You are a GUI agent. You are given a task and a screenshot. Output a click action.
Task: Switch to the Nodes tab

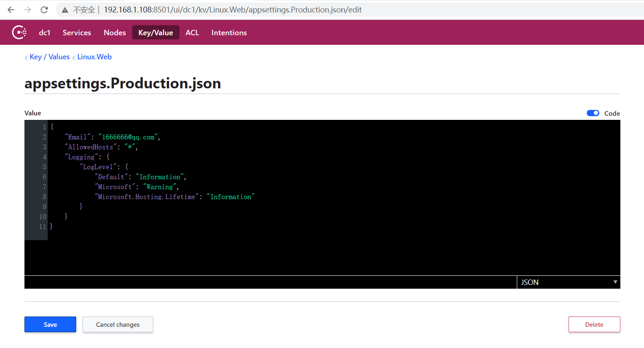115,33
